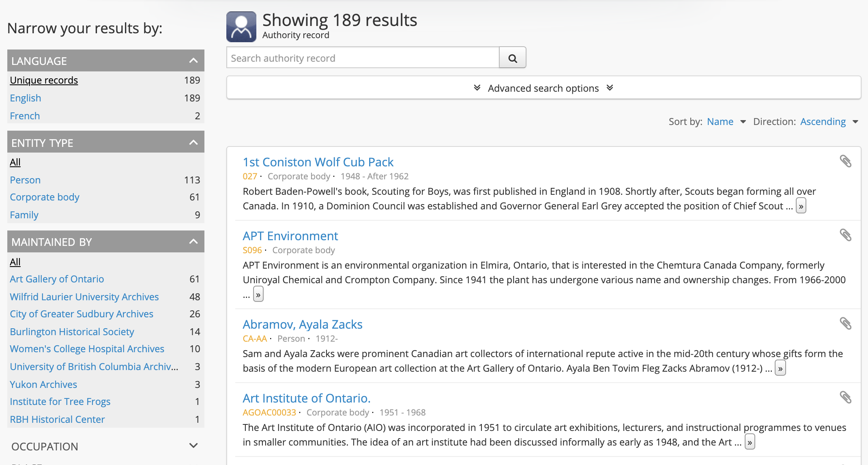This screenshot has height=465, width=868.
Task: Clip the Abramov, Ayala Zacks record
Action: (845, 324)
